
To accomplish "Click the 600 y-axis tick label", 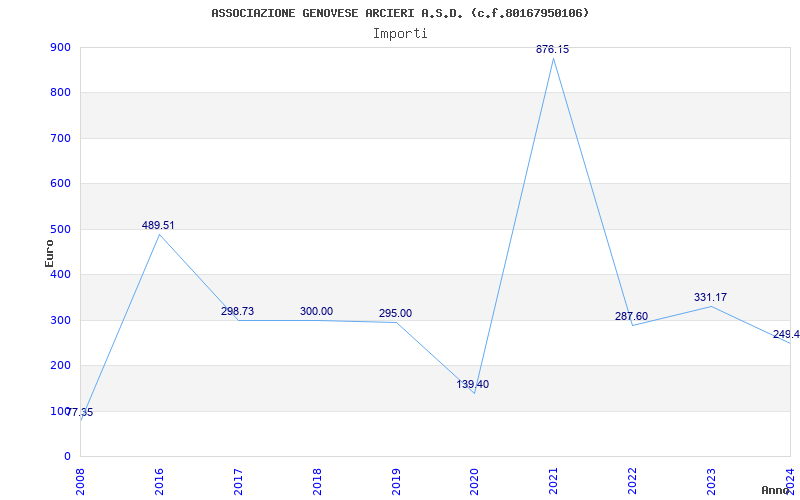I will [60, 184].
